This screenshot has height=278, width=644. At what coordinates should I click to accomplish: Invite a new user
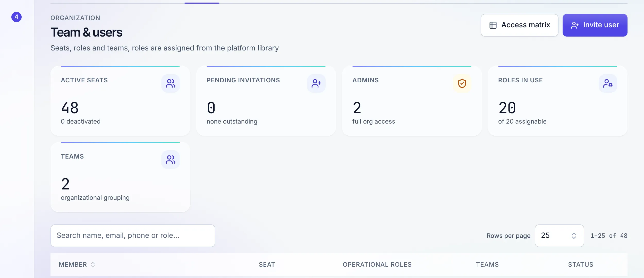(x=595, y=25)
